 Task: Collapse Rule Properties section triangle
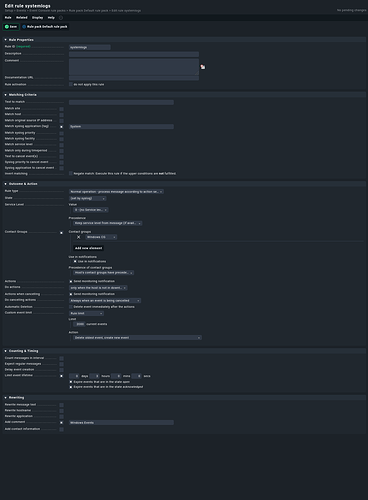pyautogui.click(x=6, y=40)
